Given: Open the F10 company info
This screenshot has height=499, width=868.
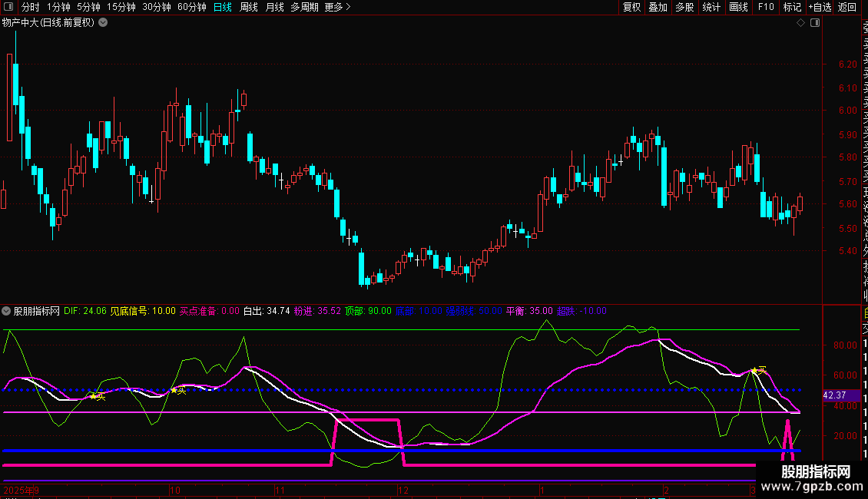Looking at the screenshot, I should [x=766, y=8].
